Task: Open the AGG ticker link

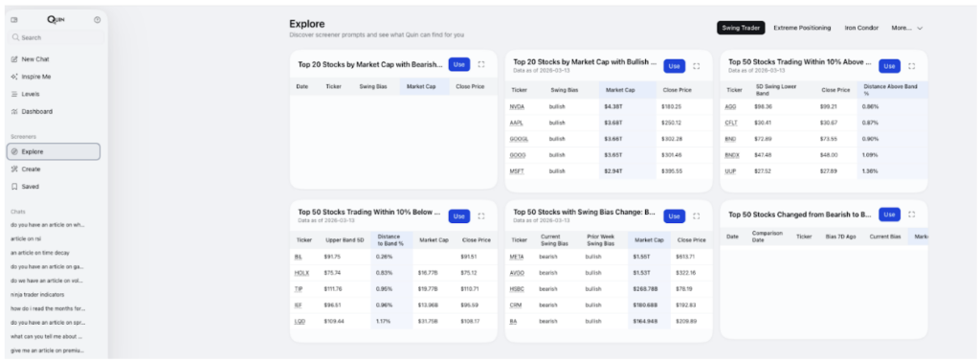Action: [x=730, y=107]
